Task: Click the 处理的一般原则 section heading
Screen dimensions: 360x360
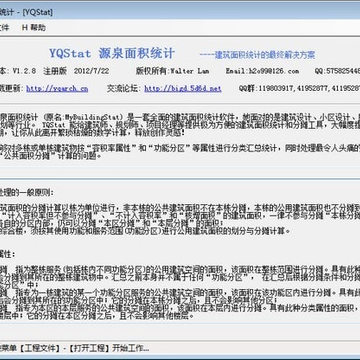Action: pos(26,193)
